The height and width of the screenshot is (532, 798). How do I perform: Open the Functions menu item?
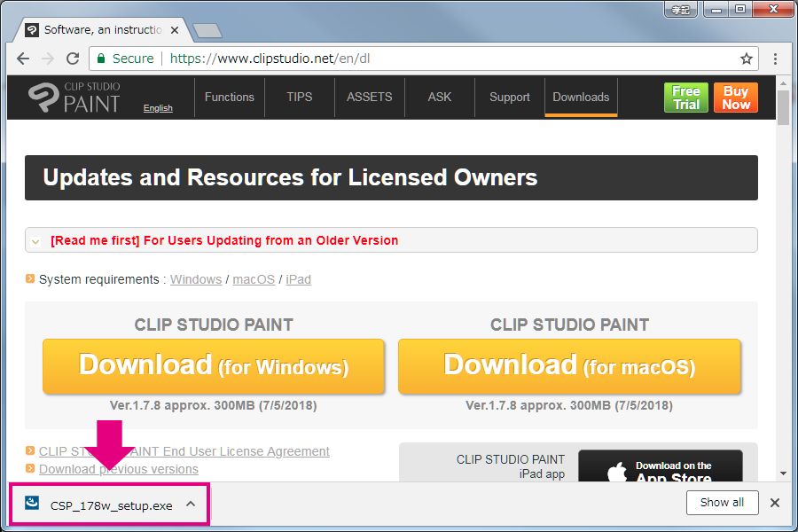click(x=229, y=98)
